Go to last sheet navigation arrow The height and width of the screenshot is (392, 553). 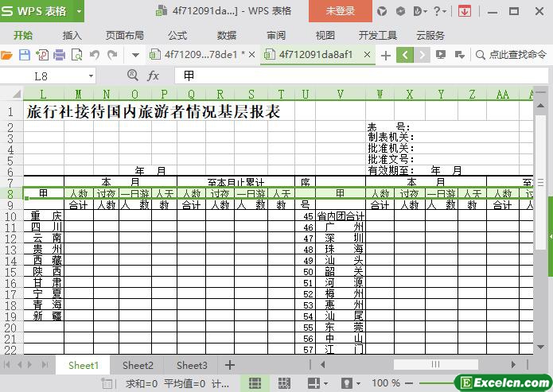point(45,365)
